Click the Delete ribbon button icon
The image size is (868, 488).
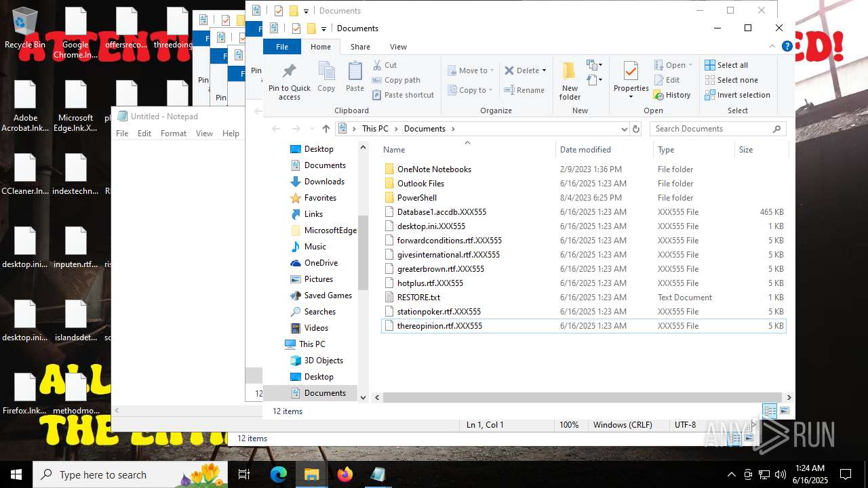(x=509, y=70)
